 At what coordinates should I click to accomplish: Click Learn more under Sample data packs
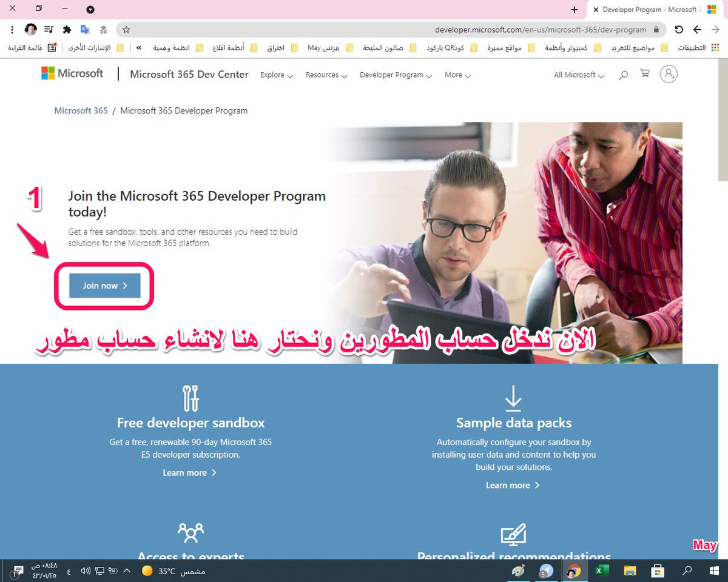point(513,486)
